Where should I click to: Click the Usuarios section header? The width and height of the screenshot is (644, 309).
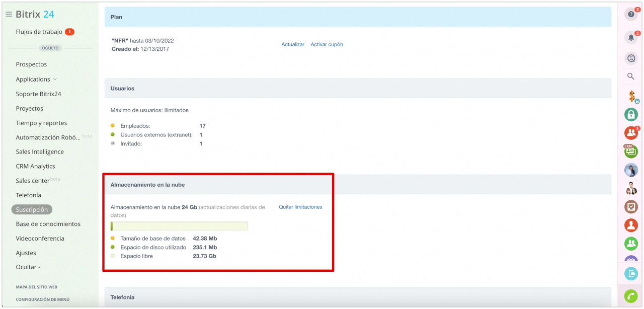click(358, 88)
